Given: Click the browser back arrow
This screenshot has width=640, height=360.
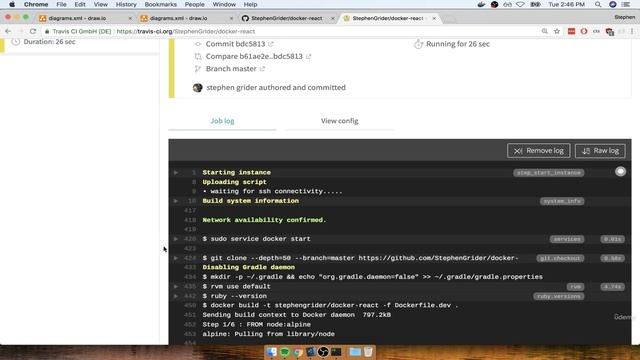Looking at the screenshot, I should tap(8, 31).
